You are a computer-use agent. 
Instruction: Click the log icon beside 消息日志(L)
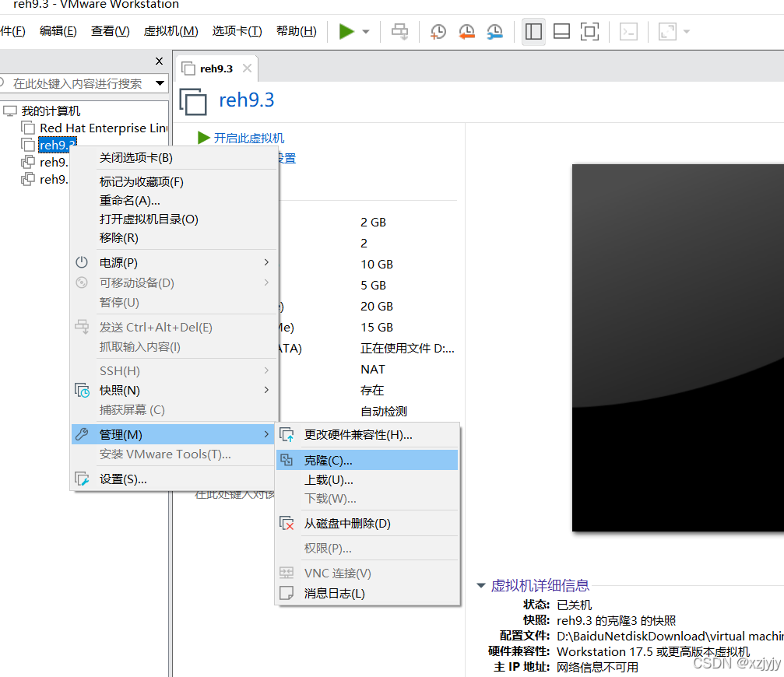click(287, 593)
